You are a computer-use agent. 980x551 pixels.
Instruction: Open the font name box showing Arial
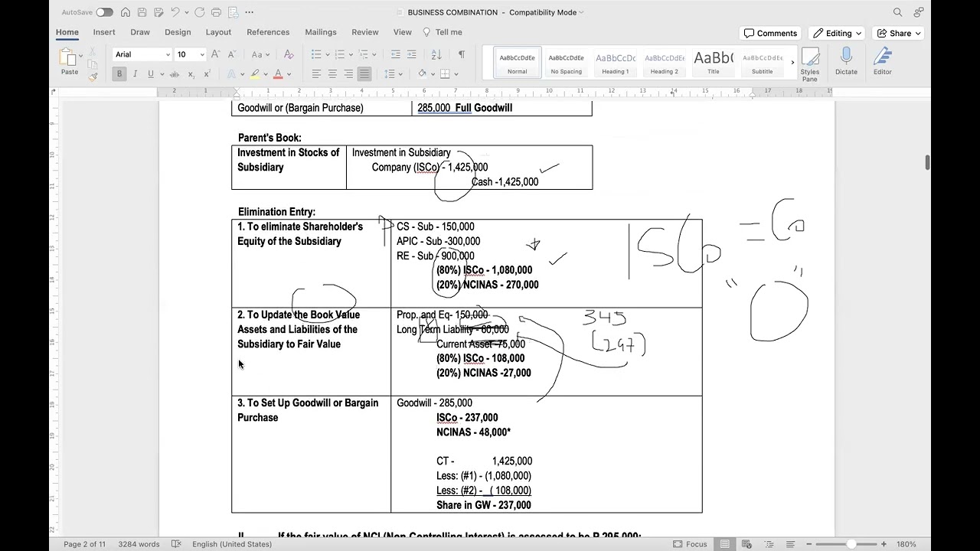(142, 54)
